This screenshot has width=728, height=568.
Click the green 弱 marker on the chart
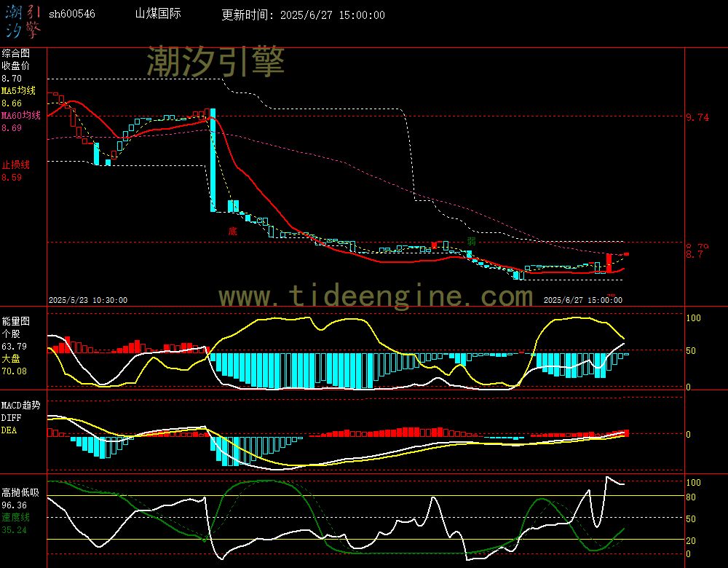[x=471, y=241]
